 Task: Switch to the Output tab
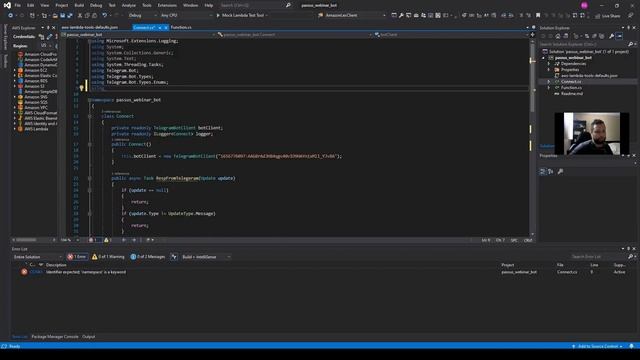tap(89, 337)
